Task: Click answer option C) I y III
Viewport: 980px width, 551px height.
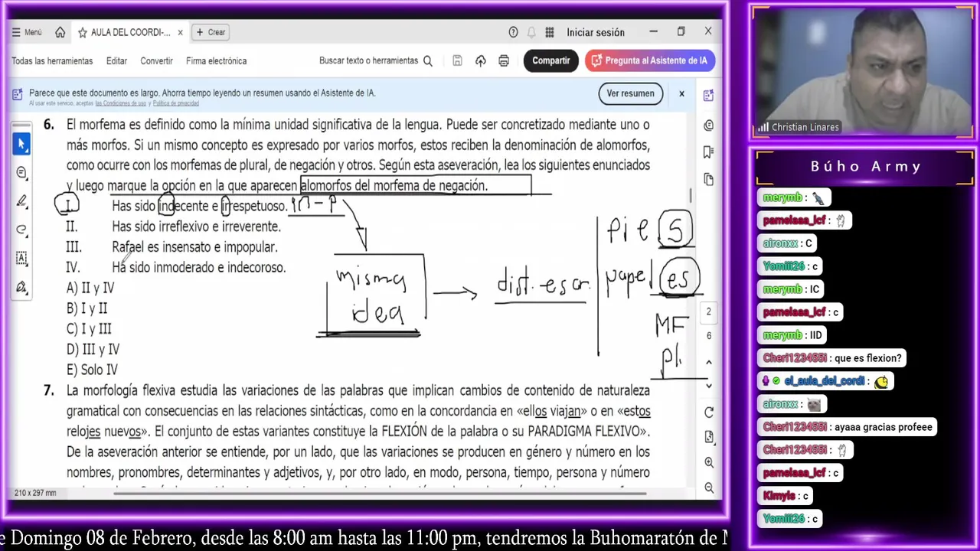Action: (x=89, y=329)
